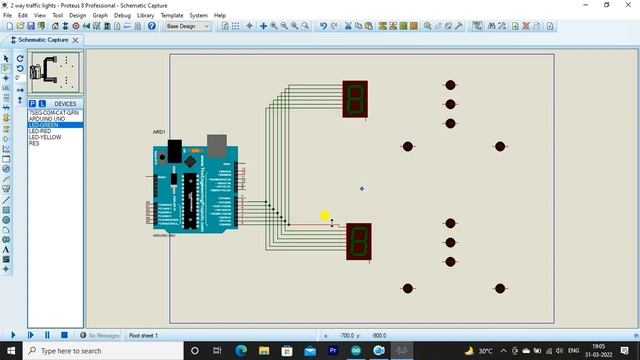This screenshot has height=360, width=640.
Task: Select the 2D circle graphics tool
Action: (x=6, y=220)
